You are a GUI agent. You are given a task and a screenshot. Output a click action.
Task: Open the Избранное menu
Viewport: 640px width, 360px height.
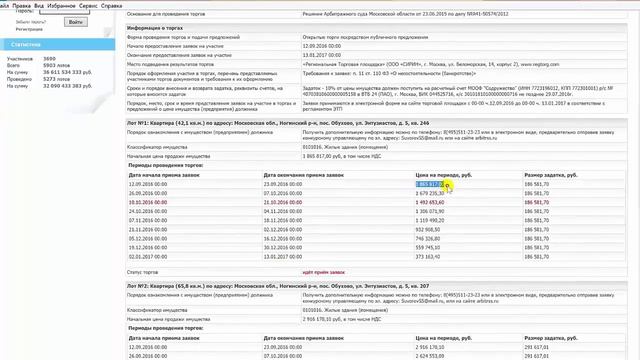pos(61,6)
